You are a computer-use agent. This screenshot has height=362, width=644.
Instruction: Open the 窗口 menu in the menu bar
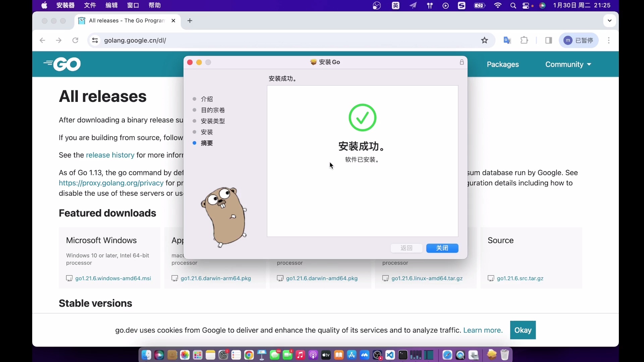133,5
